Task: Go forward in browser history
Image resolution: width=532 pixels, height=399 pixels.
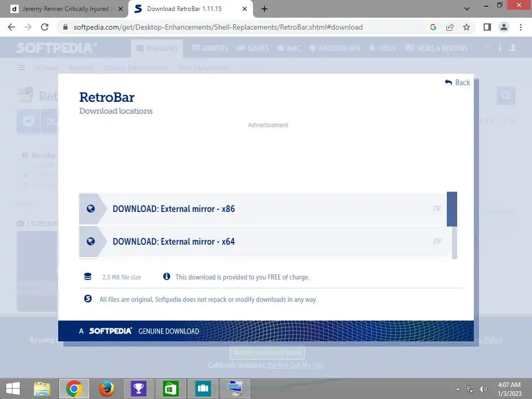Action: [x=28, y=27]
